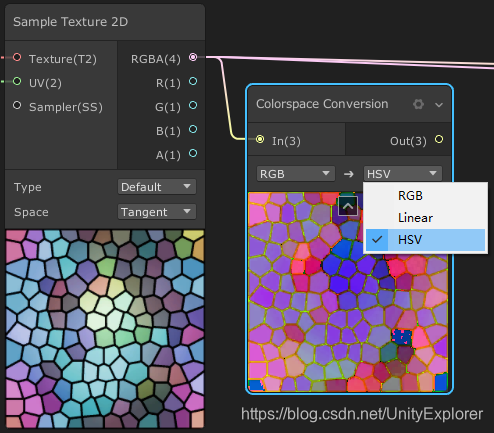Image resolution: width=494 pixels, height=433 pixels.
Task: Click the RGBA(4) port label
Action: (x=156, y=59)
